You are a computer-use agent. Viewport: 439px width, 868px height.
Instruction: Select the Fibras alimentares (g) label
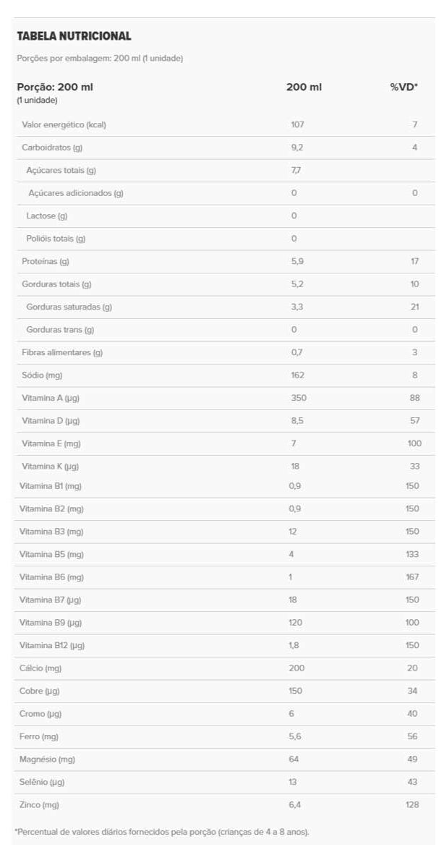coord(62,352)
